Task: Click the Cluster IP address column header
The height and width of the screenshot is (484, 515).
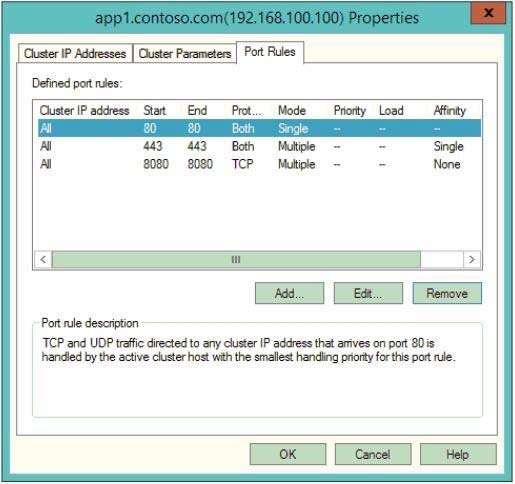Action: tap(85, 110)
